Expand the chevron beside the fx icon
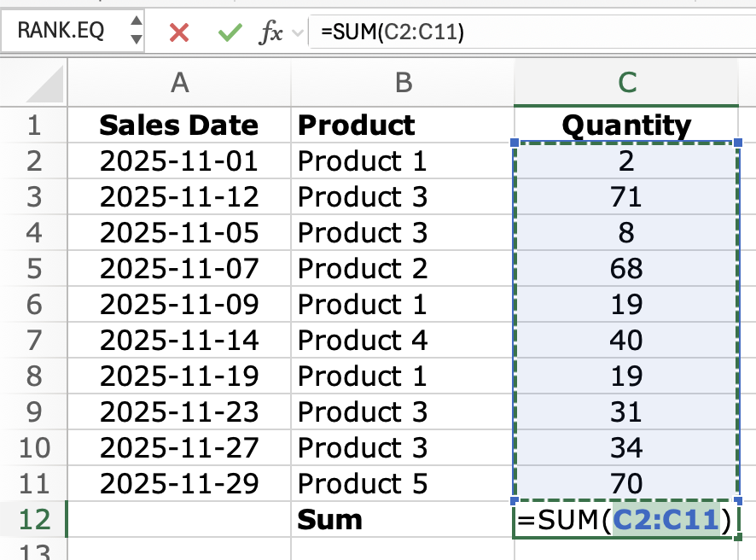756x560 pixels. pos(298,32)
